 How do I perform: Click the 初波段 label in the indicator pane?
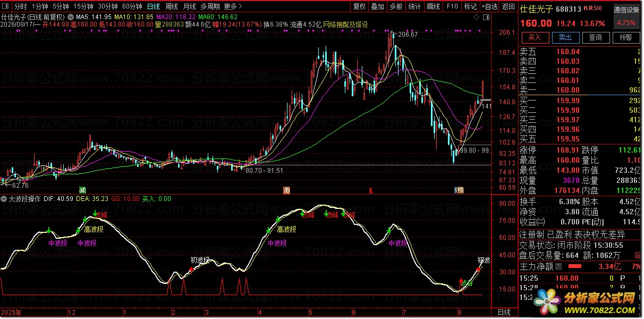201,261
